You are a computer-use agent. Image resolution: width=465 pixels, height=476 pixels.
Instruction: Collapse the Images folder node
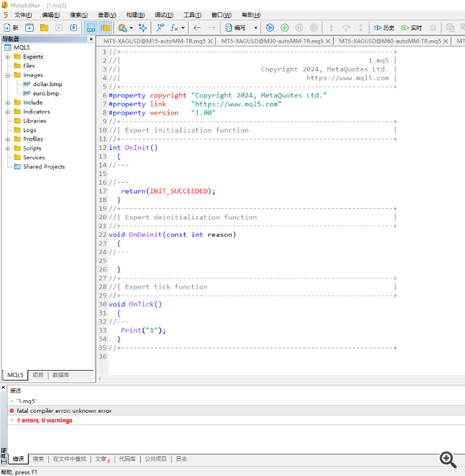pos(7,75)
